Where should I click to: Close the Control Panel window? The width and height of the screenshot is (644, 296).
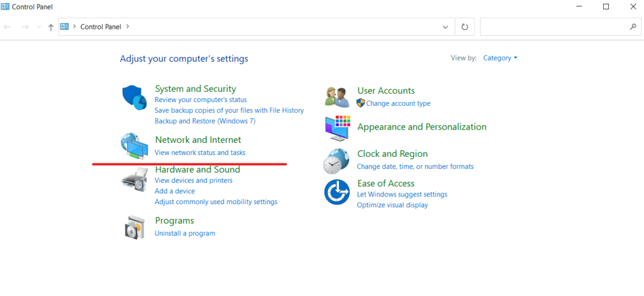633,6
